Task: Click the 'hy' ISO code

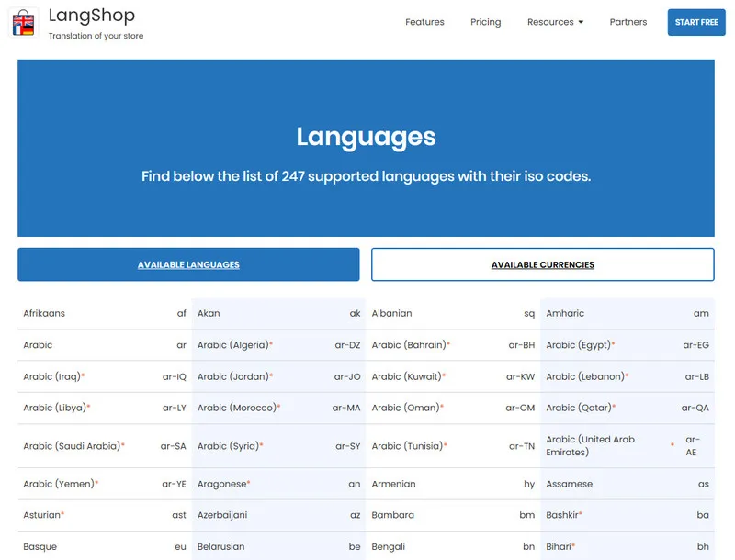Action: pyautogui.click(x=529, y=484)
